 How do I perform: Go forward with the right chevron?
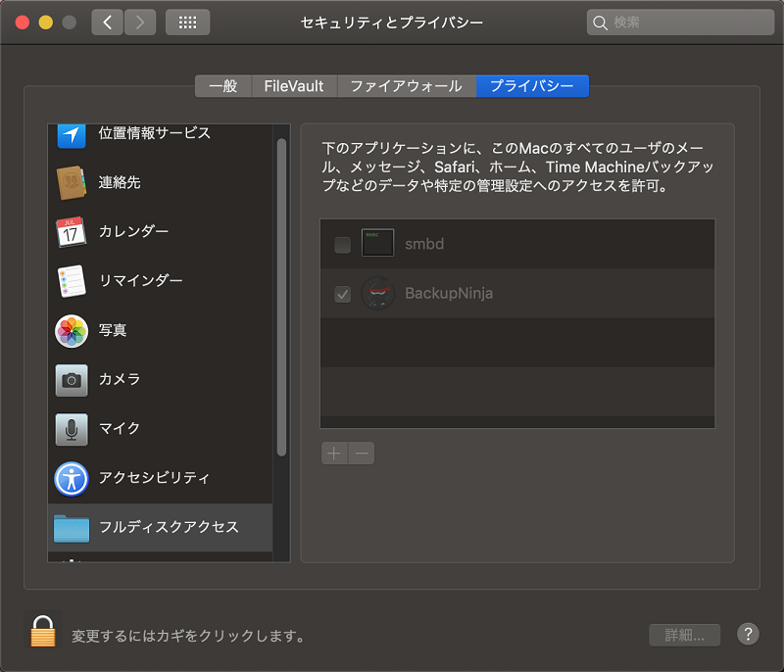tap(140, 23)
